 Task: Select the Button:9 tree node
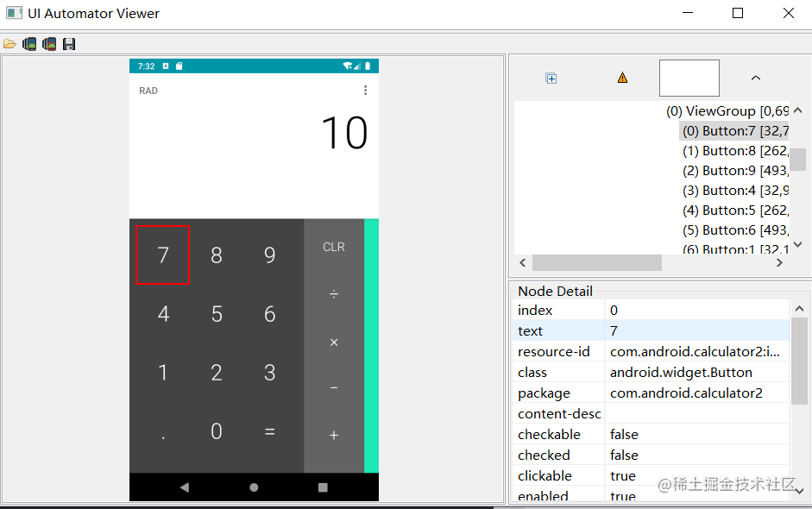(735, 170)
